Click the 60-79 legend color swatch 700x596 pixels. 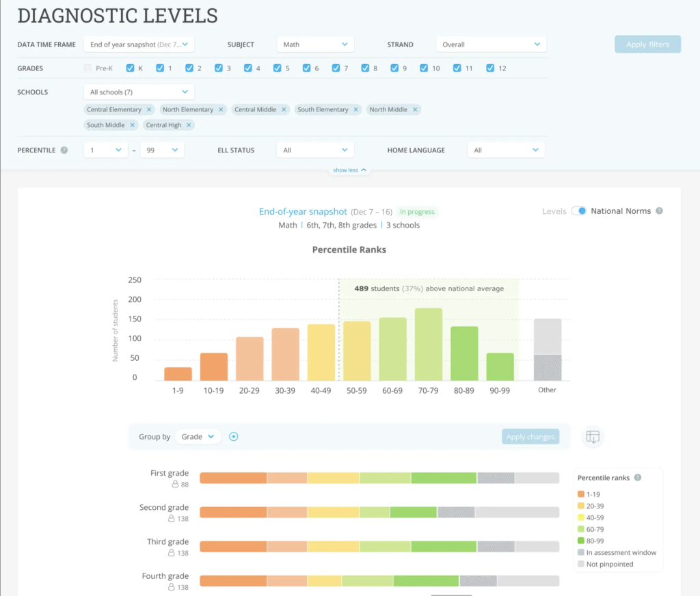click(581, 529)
